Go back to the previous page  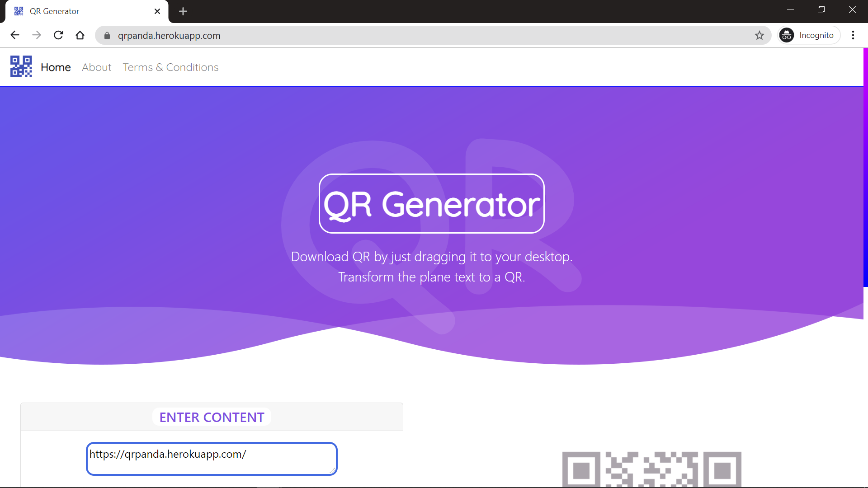tap(15, 35)
